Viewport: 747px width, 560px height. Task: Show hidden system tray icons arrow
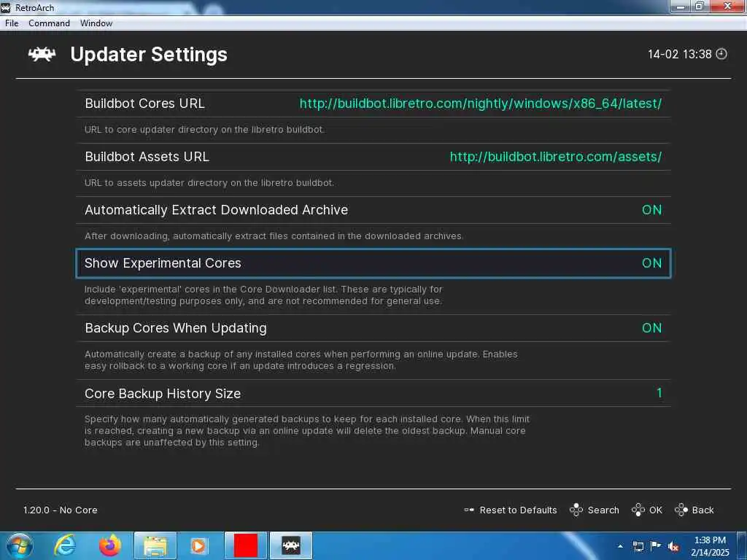pos(620,546)
